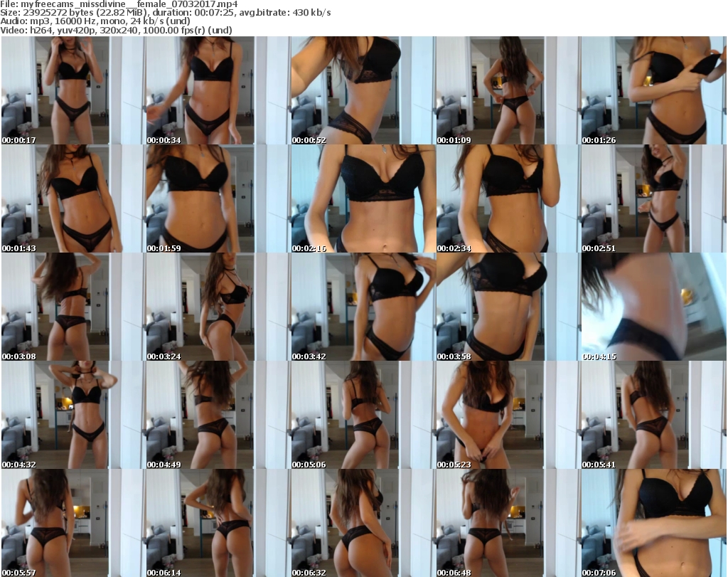Choose the thumbnail stamped 00:04:32

click(73, 415)
